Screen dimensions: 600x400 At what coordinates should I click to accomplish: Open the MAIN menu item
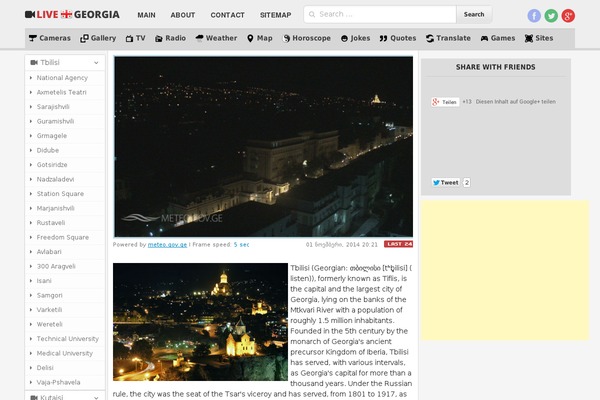147,15
